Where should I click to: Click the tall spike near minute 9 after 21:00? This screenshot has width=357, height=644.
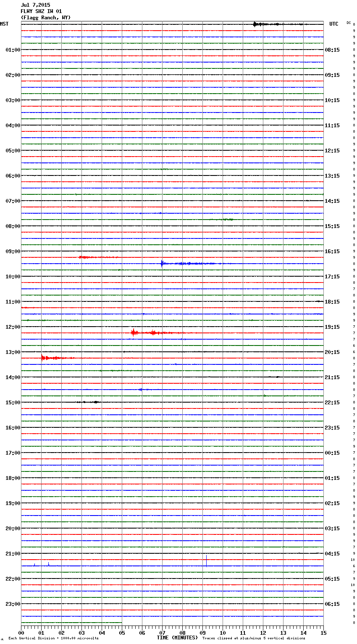[x=207, y=561]
